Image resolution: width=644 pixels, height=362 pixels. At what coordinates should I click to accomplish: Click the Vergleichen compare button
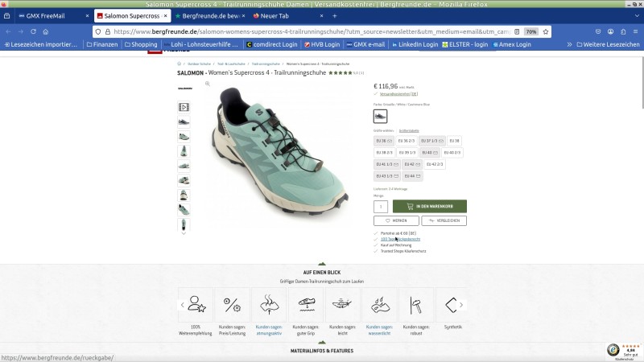(444, 220)
